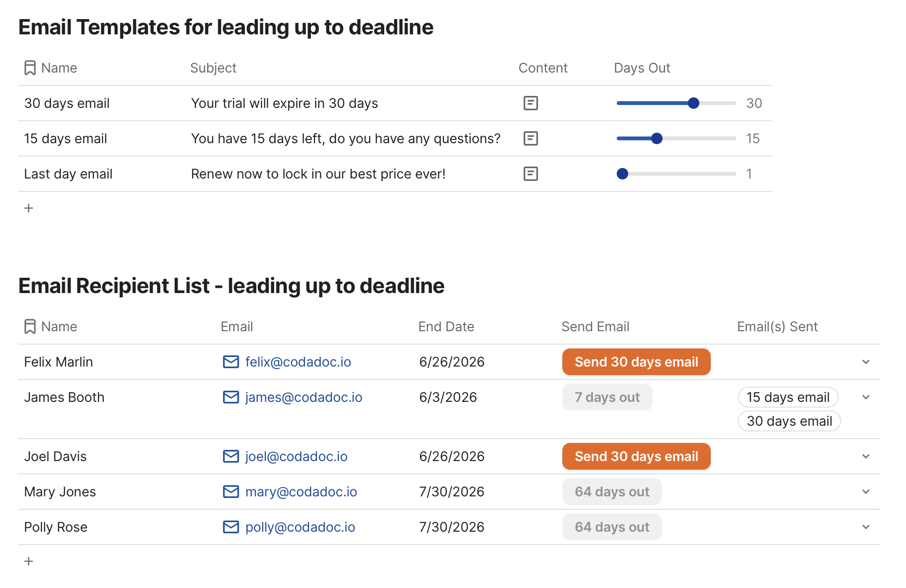Click Days Out column header
The image size is (906, 588).
[642, 68]
